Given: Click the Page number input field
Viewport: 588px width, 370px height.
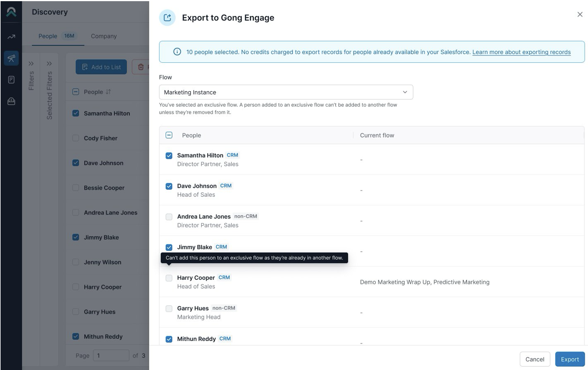Looking at the screenshot, I should coord(111,355).
